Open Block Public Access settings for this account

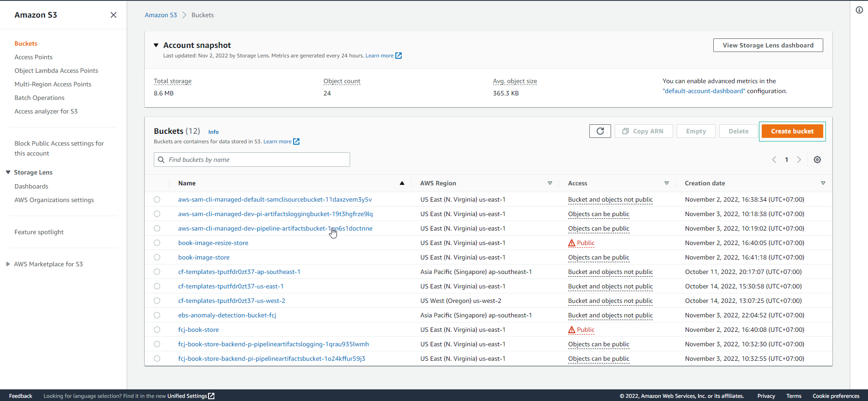[x=59, y=148]
